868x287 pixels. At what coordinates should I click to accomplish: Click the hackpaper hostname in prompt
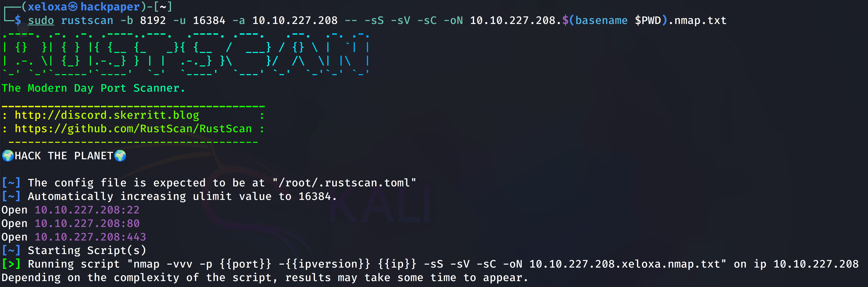110,7
